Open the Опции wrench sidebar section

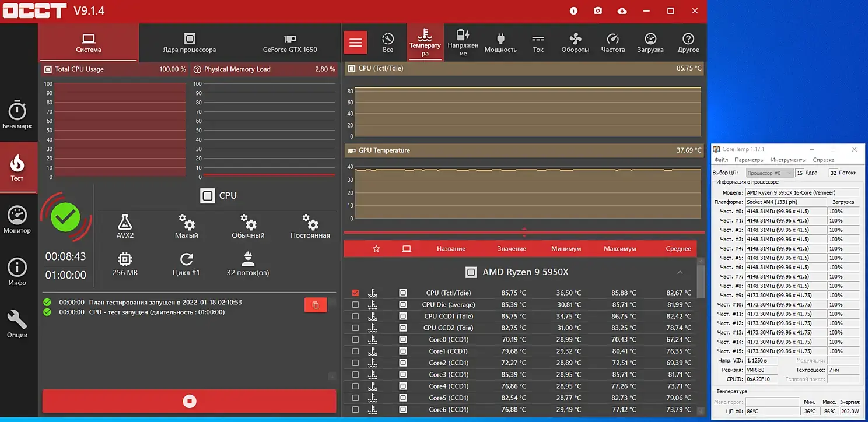coord(17,324)
